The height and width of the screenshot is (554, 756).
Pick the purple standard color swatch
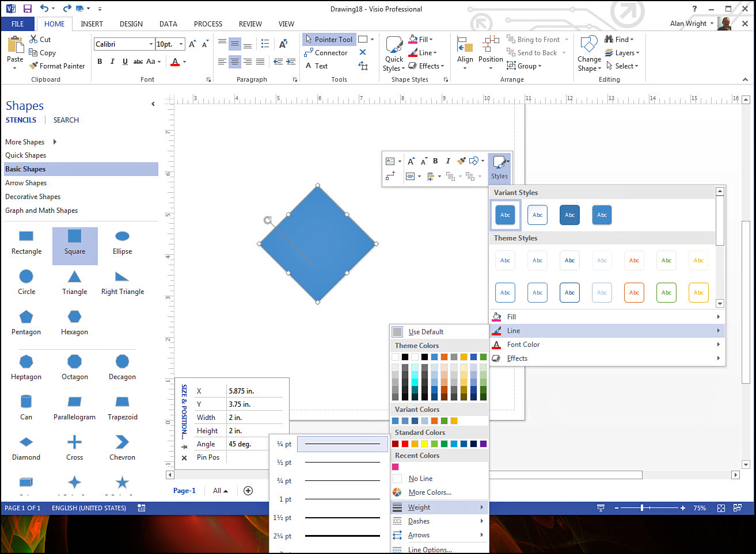(x=483, y=444)
